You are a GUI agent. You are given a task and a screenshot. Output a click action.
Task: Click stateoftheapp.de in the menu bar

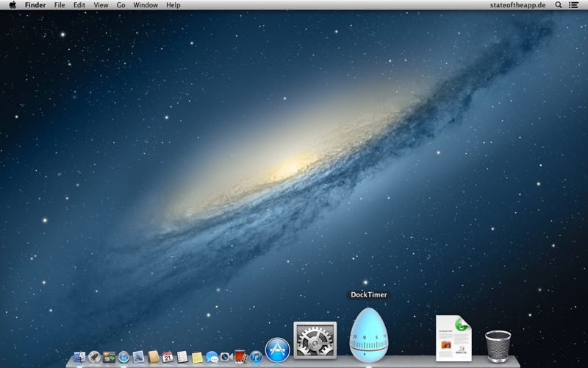pyautogui.click(x=517, y=5)
